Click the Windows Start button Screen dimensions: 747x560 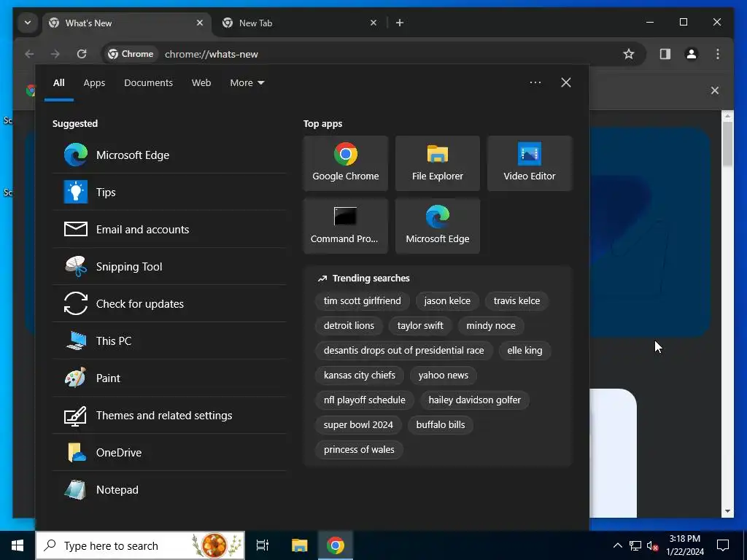coord(18,545)
